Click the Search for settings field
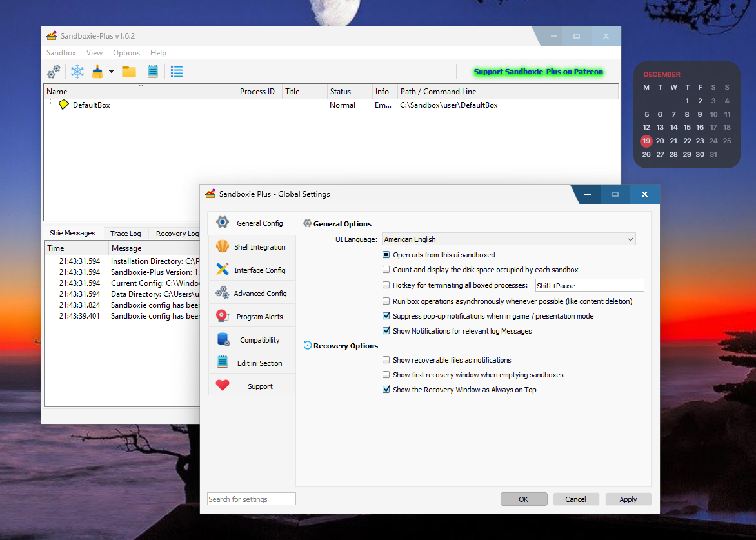 (x=251, y=499)
